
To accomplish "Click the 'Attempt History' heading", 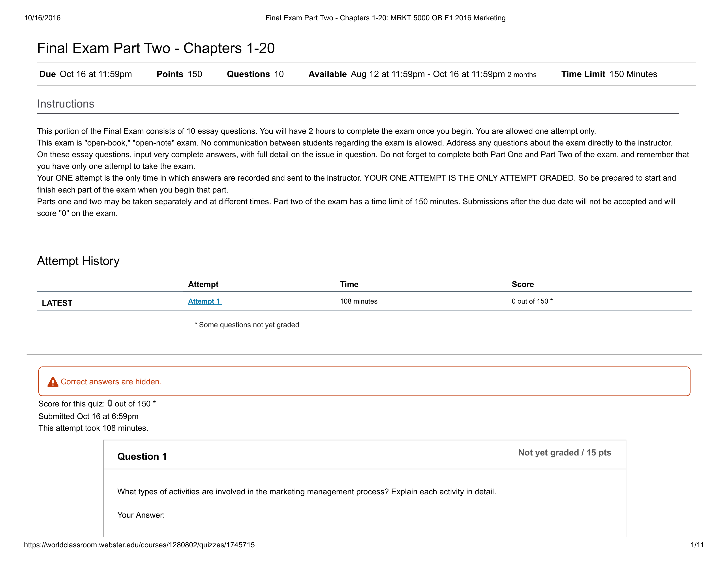I will point(78,261).
